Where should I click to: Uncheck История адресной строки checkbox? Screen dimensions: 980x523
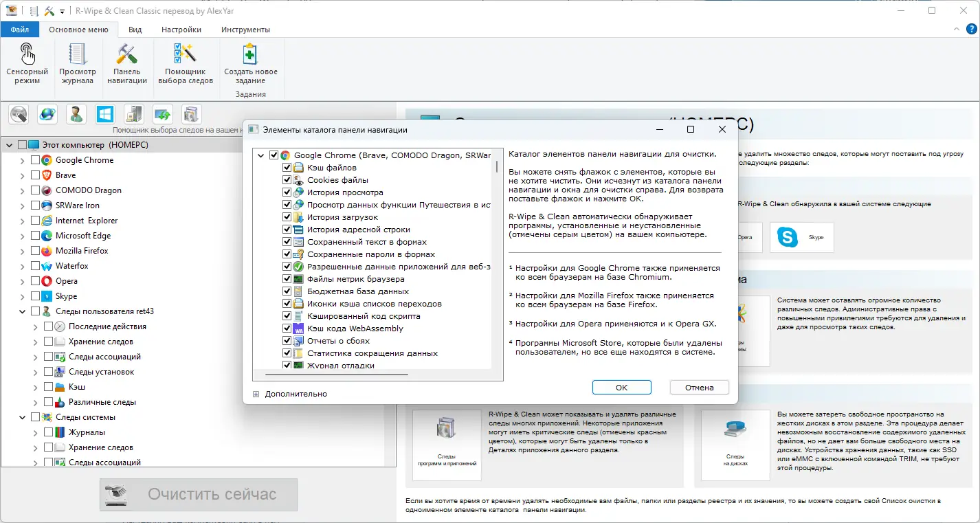(x=287, y=230)
